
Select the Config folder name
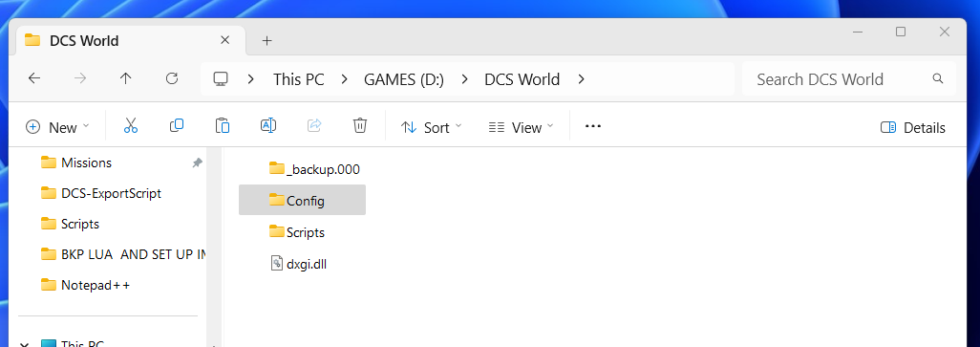306,201
